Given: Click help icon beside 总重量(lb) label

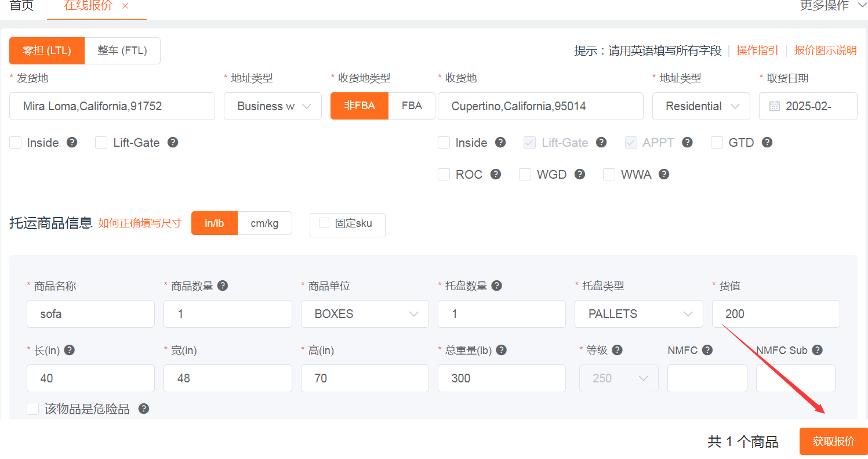Looking at the screenshot, I should 502,350.
